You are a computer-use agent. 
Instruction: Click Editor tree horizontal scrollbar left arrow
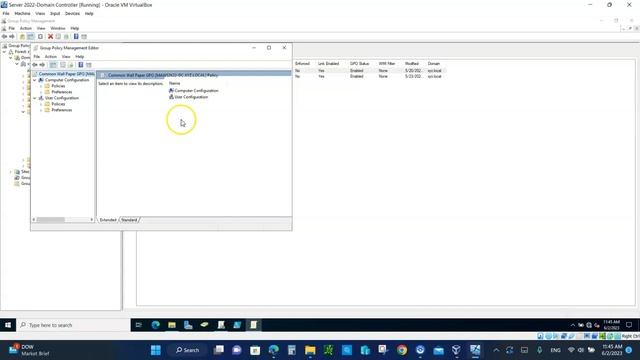[34, 220]
